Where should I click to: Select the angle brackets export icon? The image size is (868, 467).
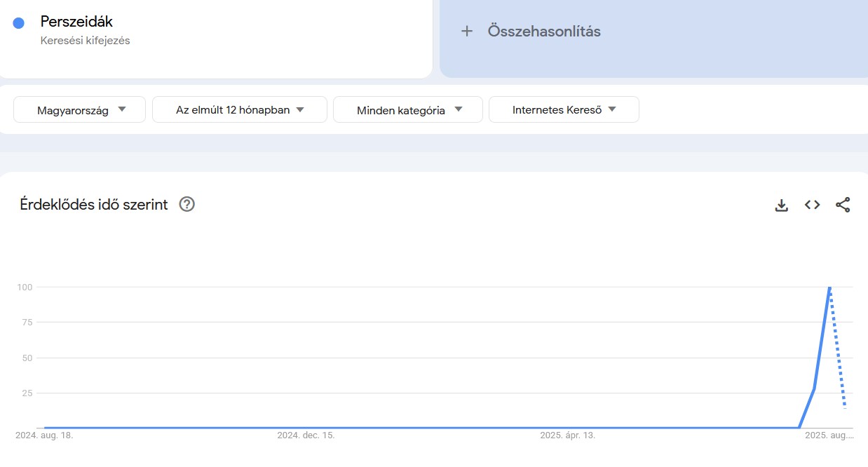(812, 205)
